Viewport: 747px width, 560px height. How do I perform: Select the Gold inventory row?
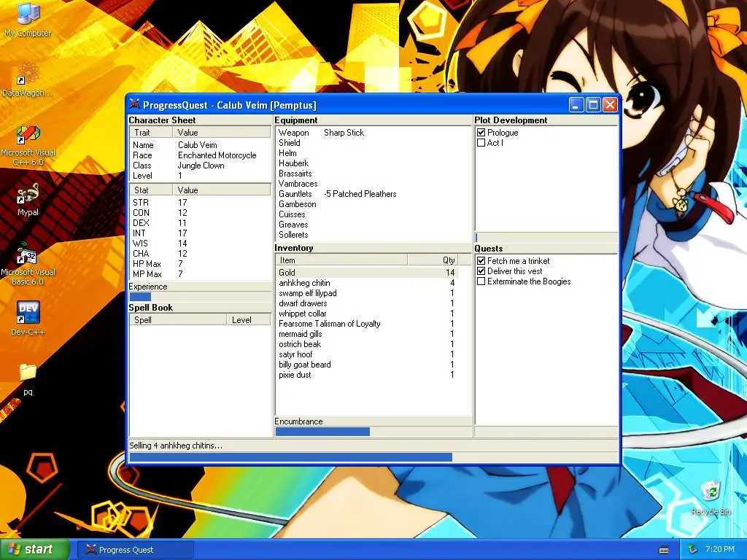[x=367, y=273]
